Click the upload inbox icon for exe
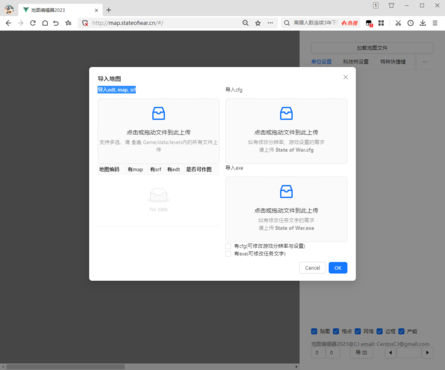 [x=286, y=191]
